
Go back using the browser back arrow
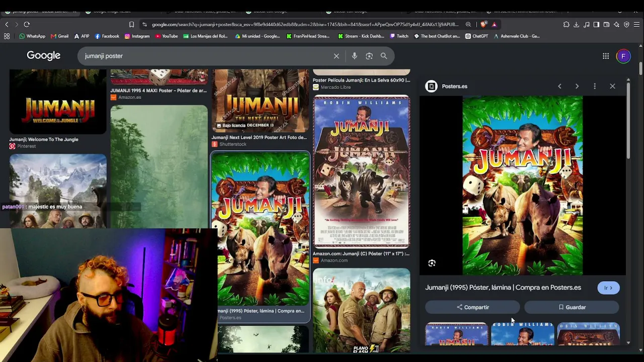point(7,24)
